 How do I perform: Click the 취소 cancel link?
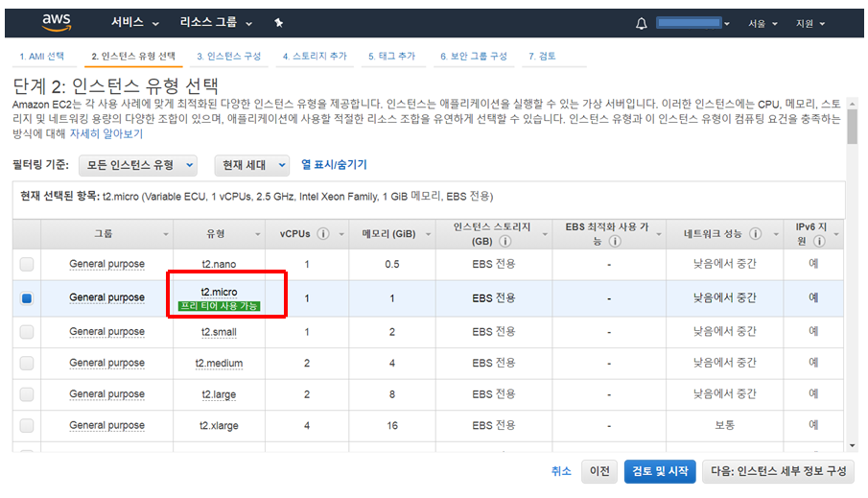tap(561, 471)
